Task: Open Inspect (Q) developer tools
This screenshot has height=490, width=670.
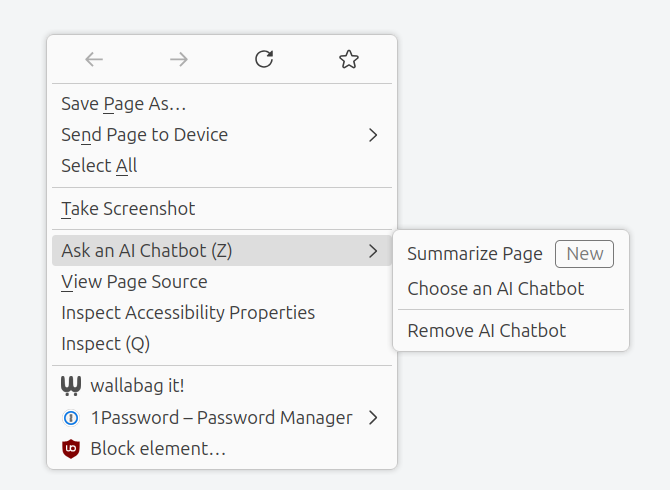Action: [x=105, y=344]
